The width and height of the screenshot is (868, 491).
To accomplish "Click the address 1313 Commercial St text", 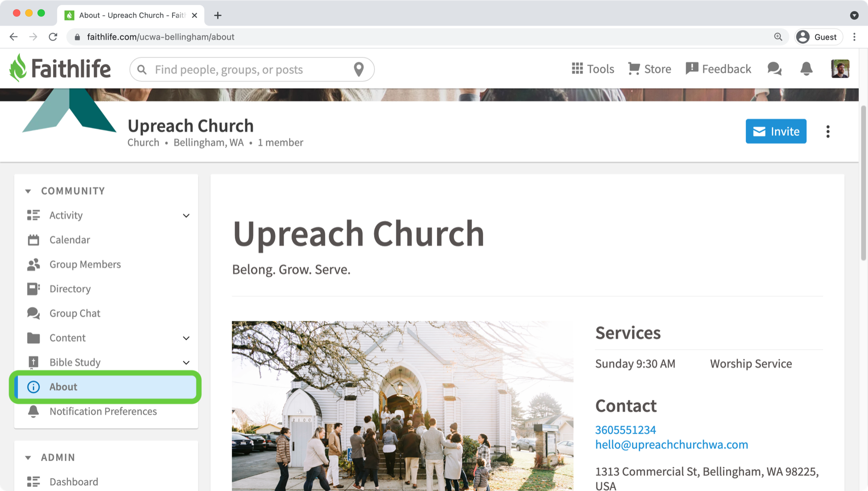I will click(x=707, y=478).
